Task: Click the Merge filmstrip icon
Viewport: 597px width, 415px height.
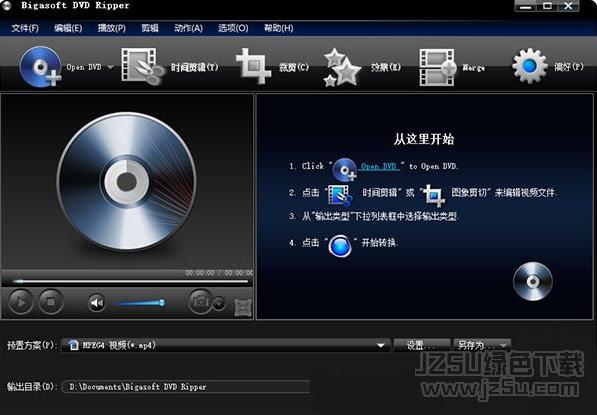Action: click(x=437, y=67)
